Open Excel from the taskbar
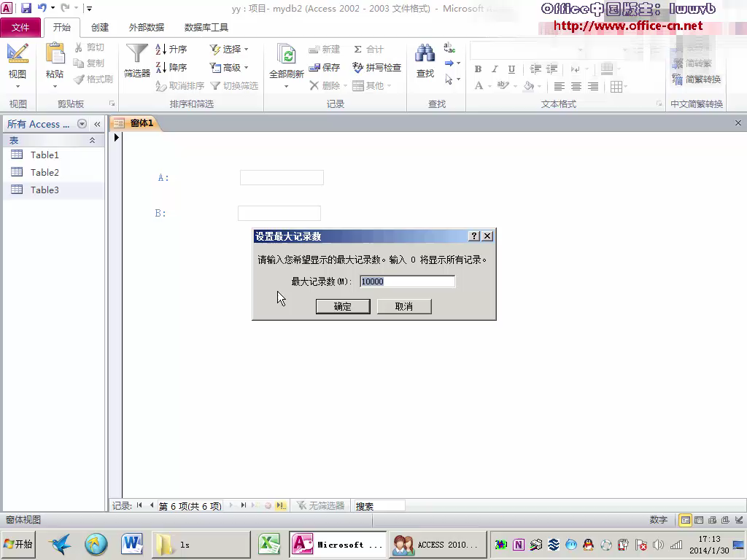The image size is (747, 560). click(269, 544)
